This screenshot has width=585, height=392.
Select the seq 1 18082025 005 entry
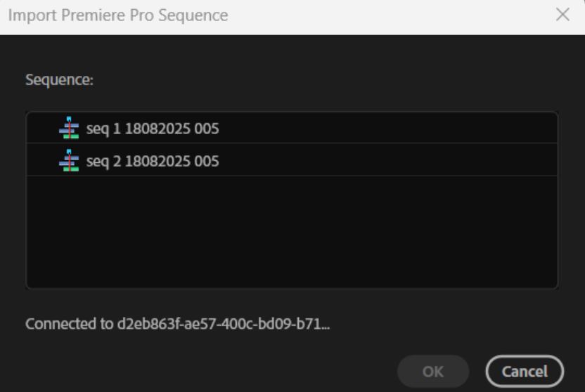tap(292, 128)
